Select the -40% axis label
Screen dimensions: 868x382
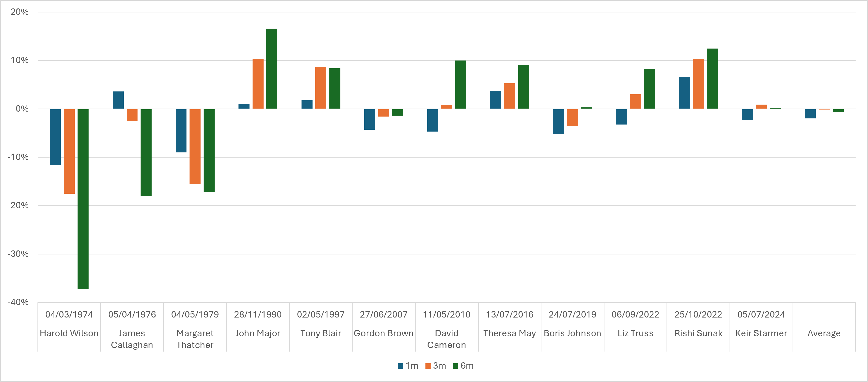pos(18,302)
